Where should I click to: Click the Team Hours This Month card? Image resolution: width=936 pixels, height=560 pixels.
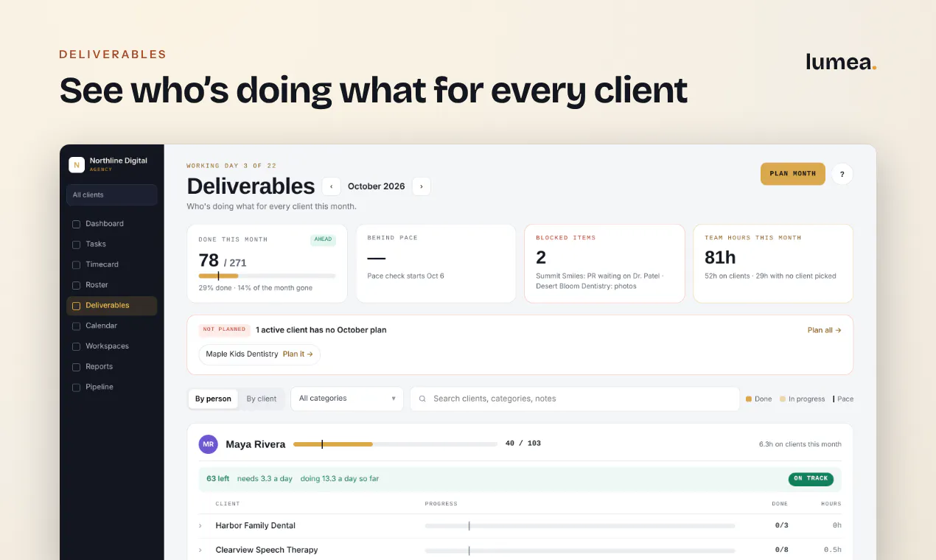click(x=773, y=264)
